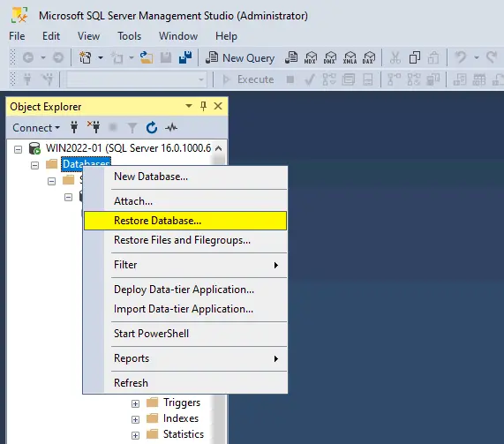Open Analysis Services MDX Query
This screenshot has height=444, width=504.
pyautogui.click(x=311, y=58)
